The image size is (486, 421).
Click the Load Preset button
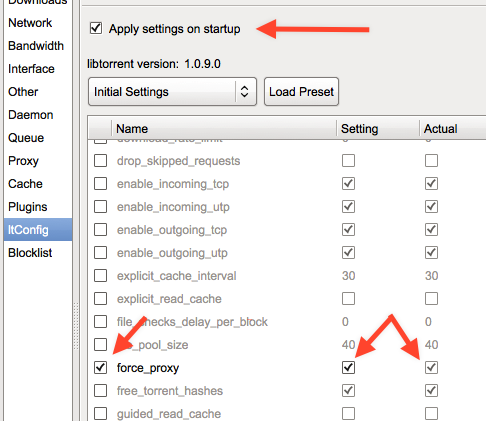click(301, 92)
